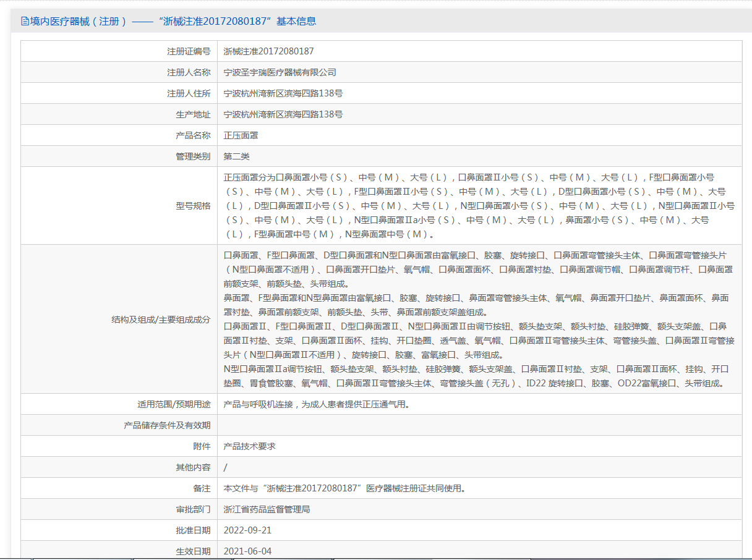Click the intended use text 产品与呼吸机连接
This screenshot has width=752, height=560.
(317, 405)
